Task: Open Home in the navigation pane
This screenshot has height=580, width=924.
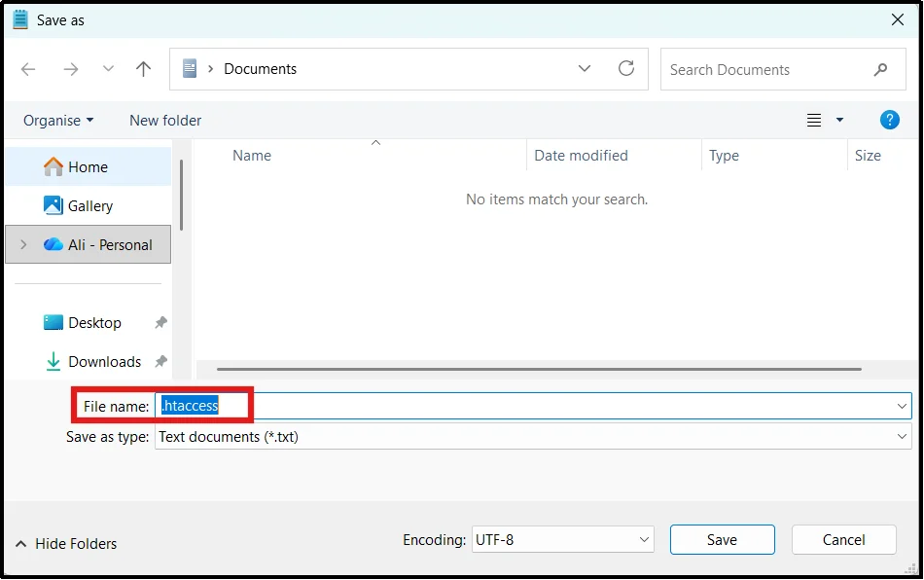Action: tap(88, 166)
